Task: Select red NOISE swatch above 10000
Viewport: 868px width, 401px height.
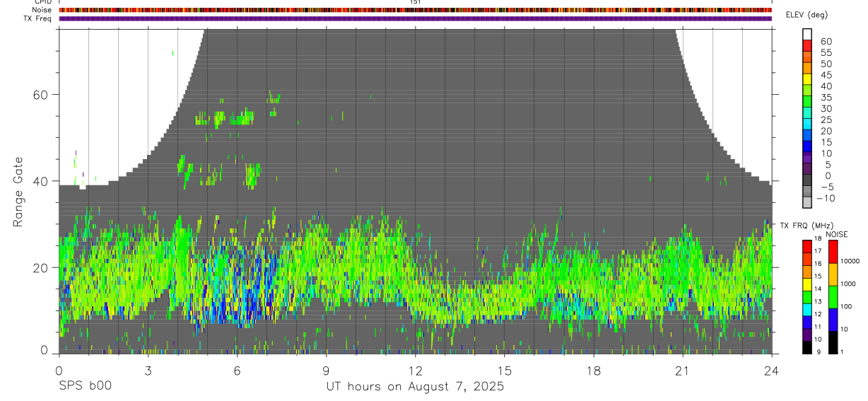Action: [x=832, y=251]
